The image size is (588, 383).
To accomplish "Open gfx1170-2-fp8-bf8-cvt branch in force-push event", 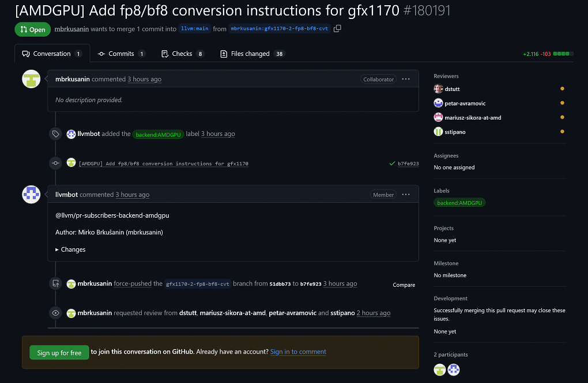I will coord(198,284).
